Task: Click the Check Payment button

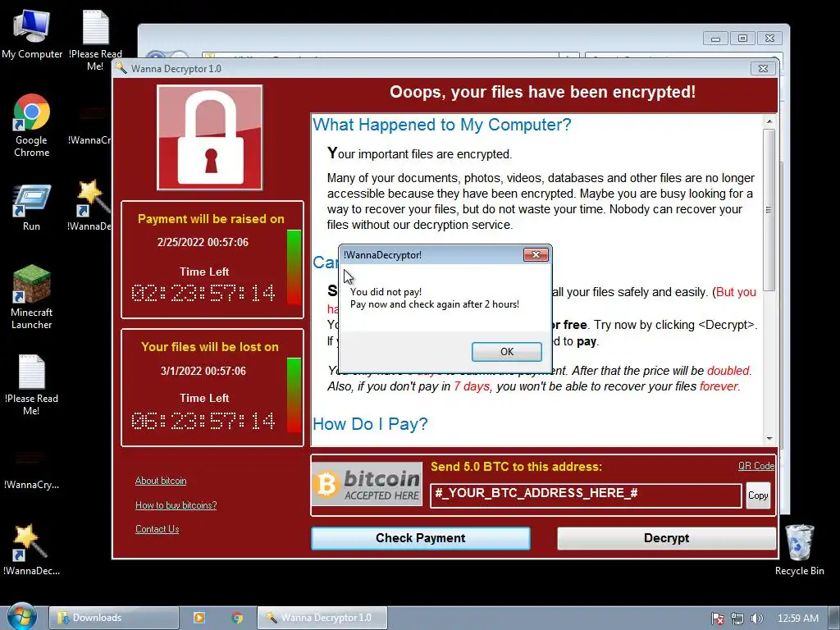Action: coord(421,538)
